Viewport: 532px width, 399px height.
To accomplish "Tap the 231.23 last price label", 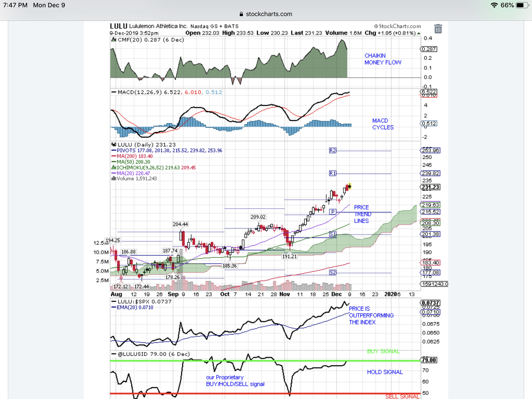I will click(430, 187).
